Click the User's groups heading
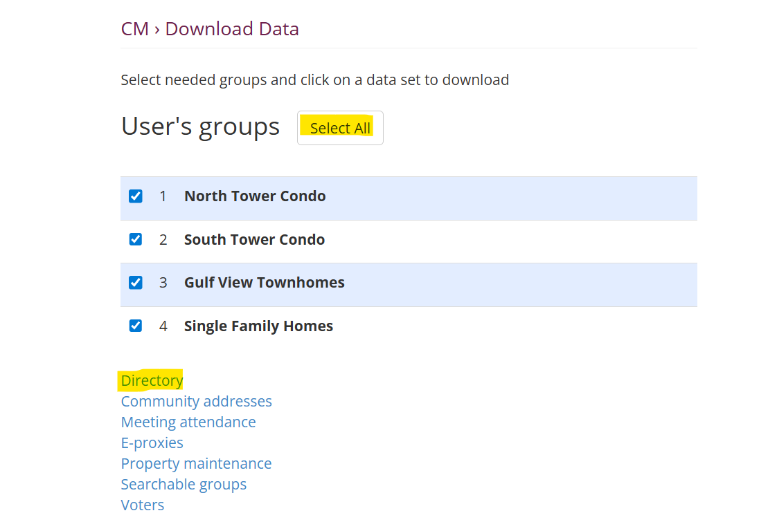Viewport: 759px width, 513px height. point(200,127)
